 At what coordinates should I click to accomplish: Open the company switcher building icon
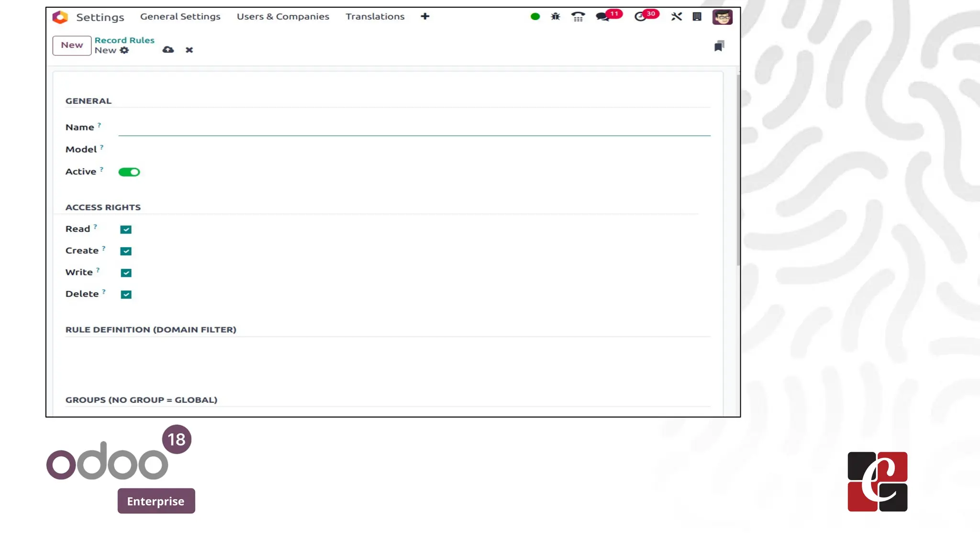pos(697,17)
